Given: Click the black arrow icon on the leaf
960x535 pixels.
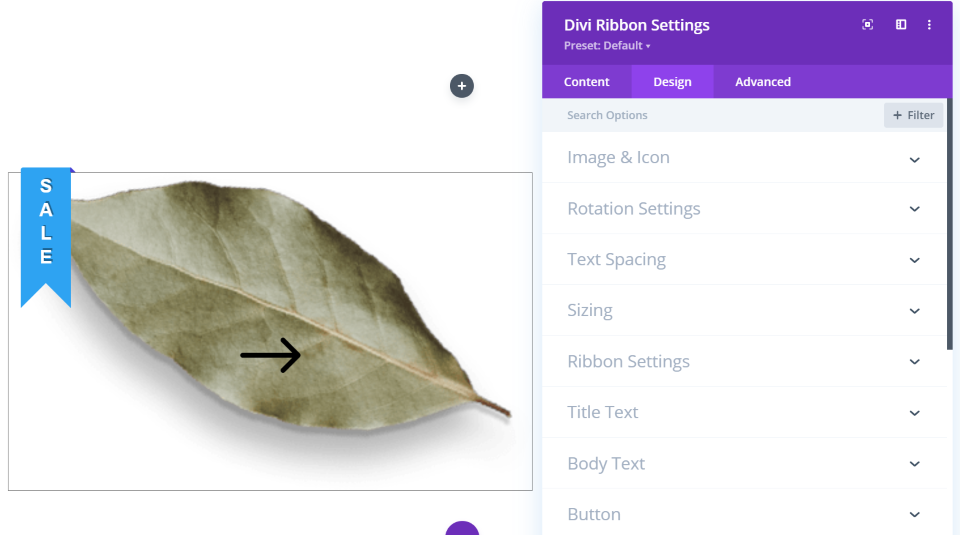Looking at the screenshot, I should coord(270,355).
